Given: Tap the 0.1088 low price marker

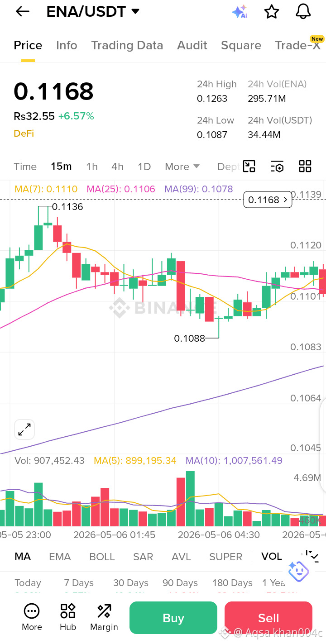Looking at the screenshot, I should click(190, 338).
